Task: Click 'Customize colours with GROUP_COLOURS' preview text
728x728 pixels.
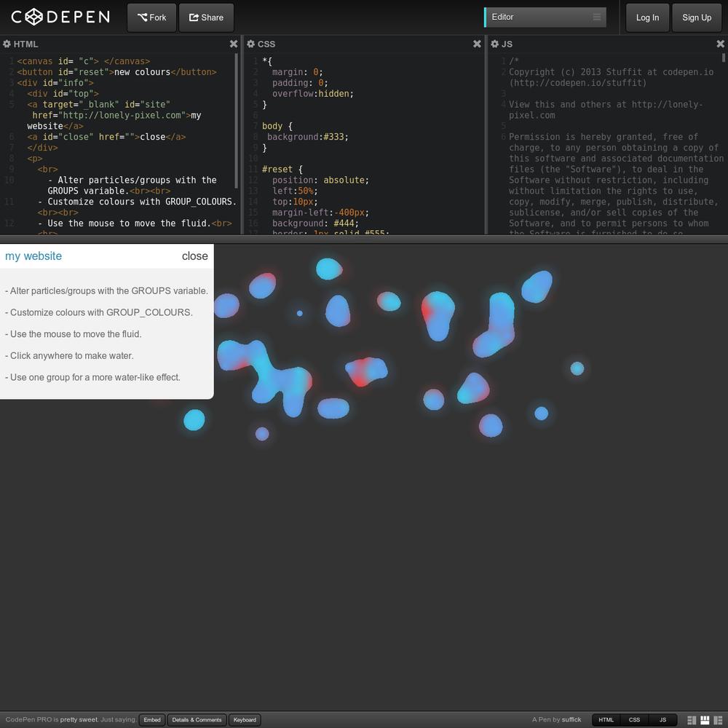Action: (99, 312)
